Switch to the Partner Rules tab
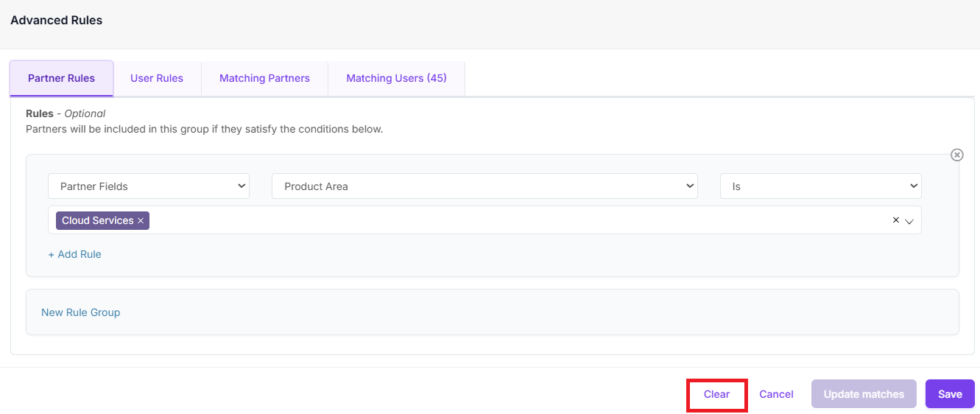The height and width of the screenshot is (414, 980). [x=61, y=78]
